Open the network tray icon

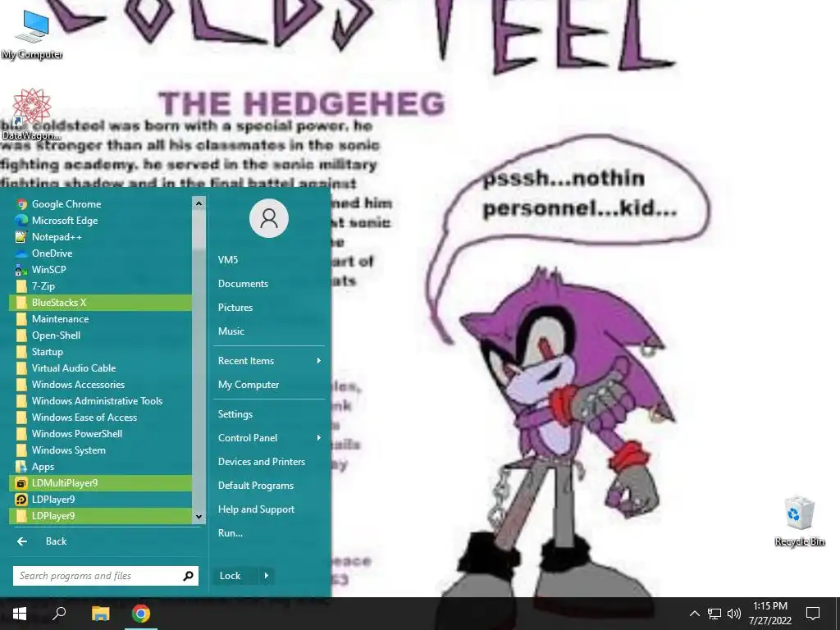(x=714, y=614)
